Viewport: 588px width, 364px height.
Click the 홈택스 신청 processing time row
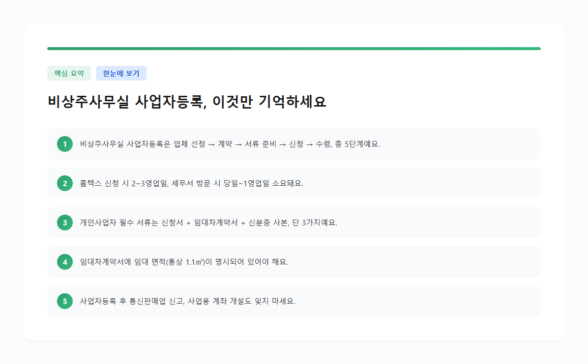click(294, 183)
